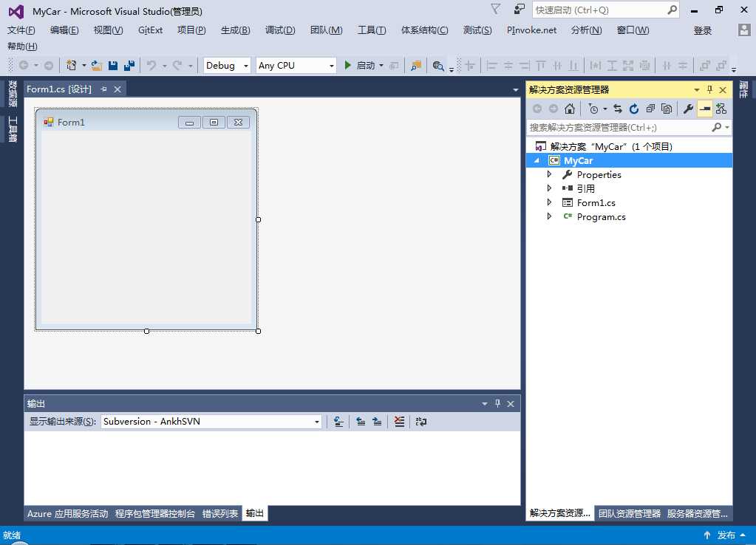
Task: Click the 登录 sign-in link
Action: tap(703, 30)
